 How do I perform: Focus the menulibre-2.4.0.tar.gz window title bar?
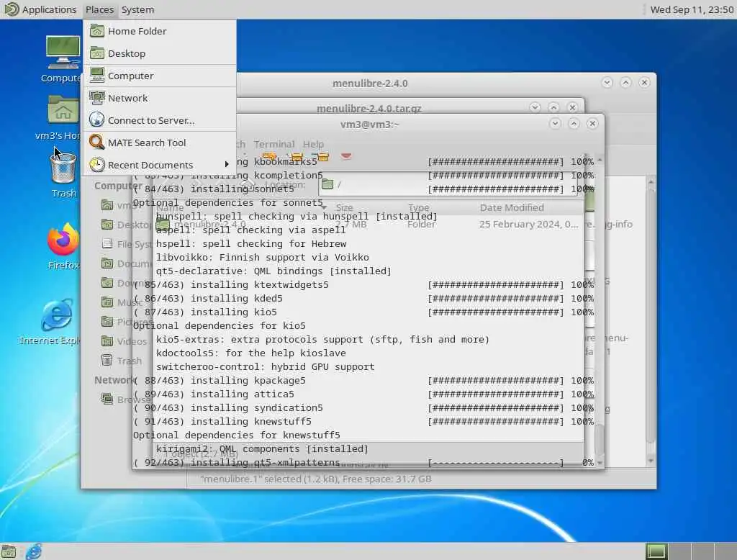[x=369, y=108]
